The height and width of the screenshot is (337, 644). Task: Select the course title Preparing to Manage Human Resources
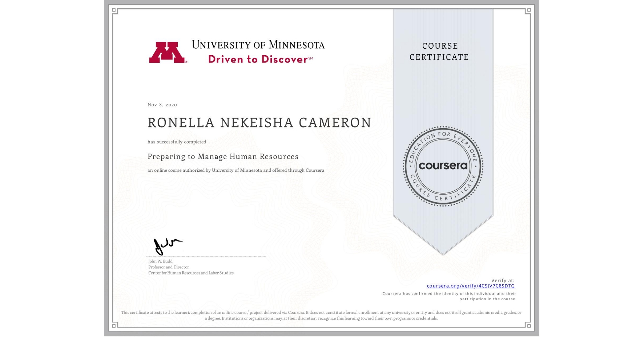pos(223,156)
